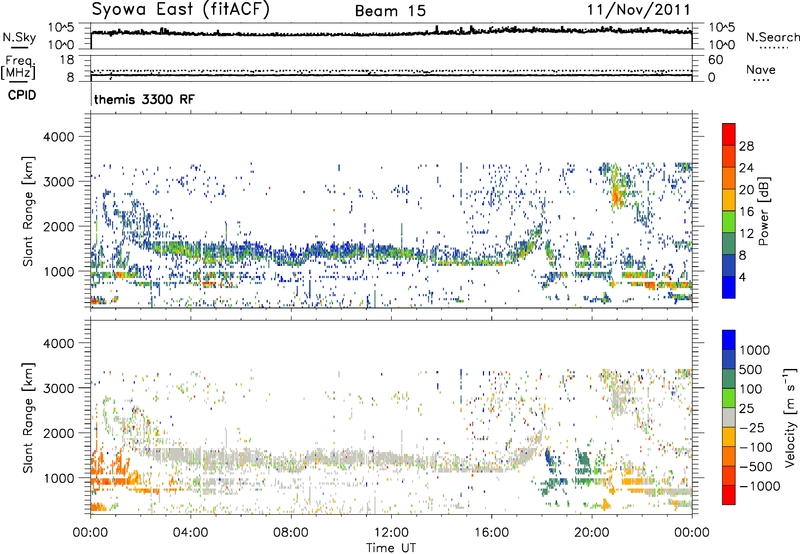Click the 'N.Sky' legend label
Viewport: 800px width, 554px height.
[19, 37]
